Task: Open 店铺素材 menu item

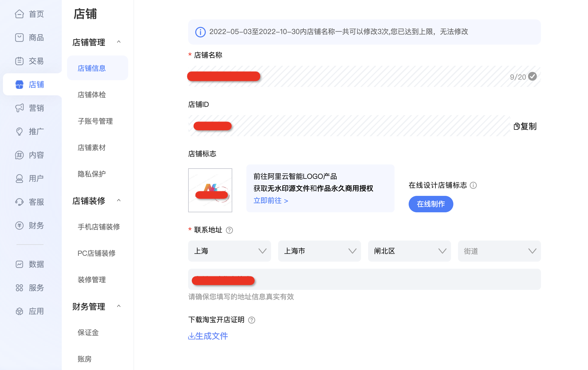Action: (x=92, y=147)
